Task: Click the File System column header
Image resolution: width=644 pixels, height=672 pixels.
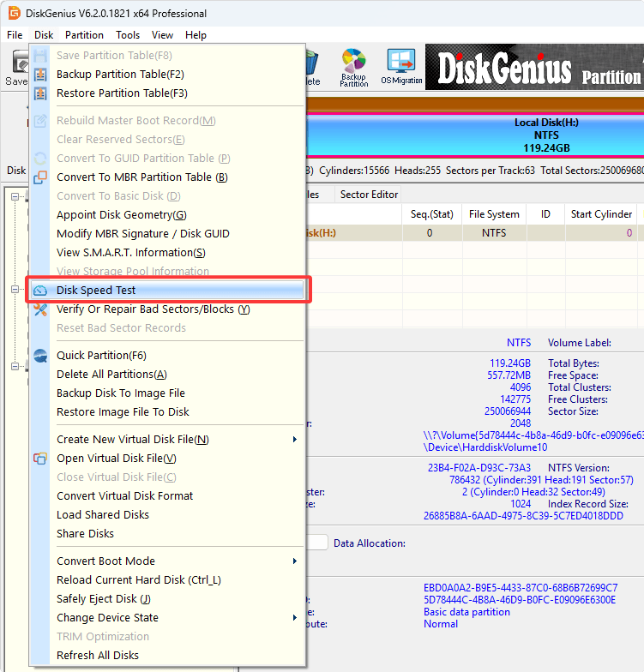Action: [x=494, y=214]
